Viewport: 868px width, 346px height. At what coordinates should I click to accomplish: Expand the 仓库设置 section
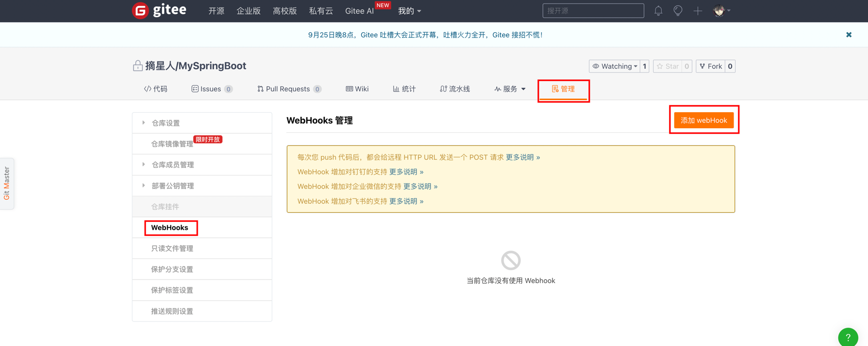(x=166, y=123)
